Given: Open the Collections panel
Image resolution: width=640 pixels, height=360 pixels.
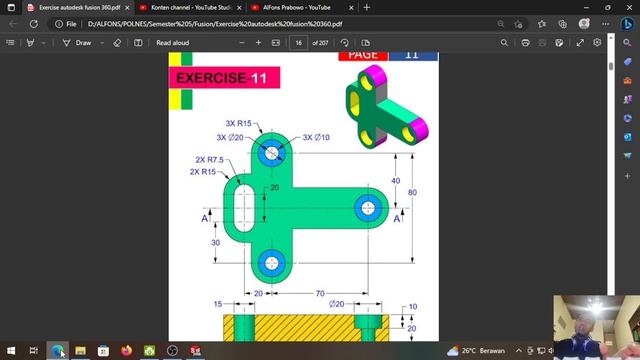Looking at the screenshot, I should [562, 24].
